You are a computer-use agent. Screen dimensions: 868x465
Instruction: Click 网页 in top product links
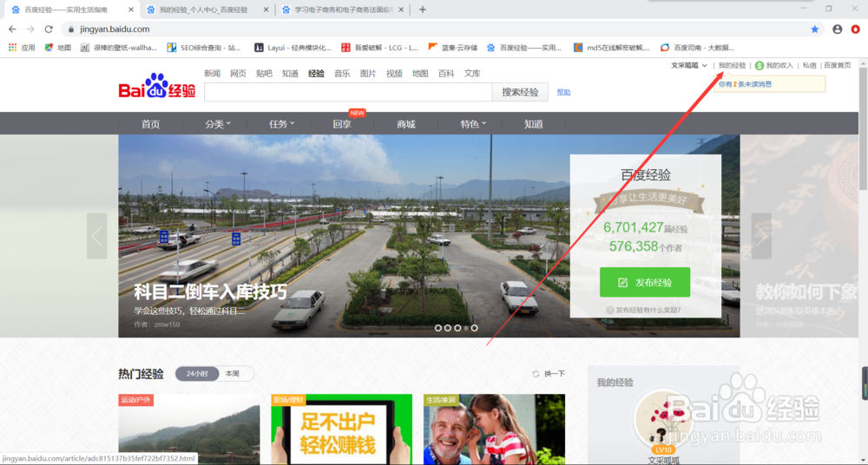(238, 73)
